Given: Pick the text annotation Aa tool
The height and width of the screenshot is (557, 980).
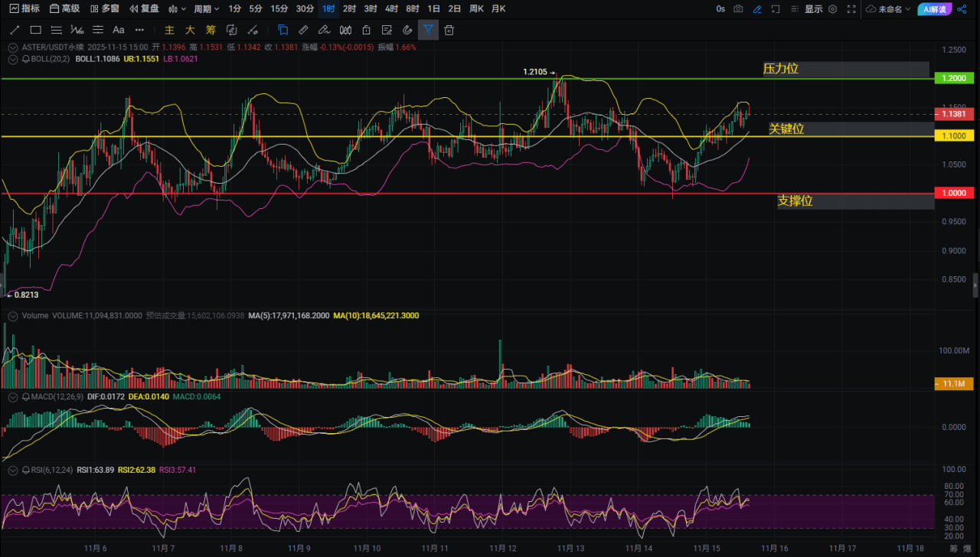Looking at the screenshot, I should [x=119, y=31].
